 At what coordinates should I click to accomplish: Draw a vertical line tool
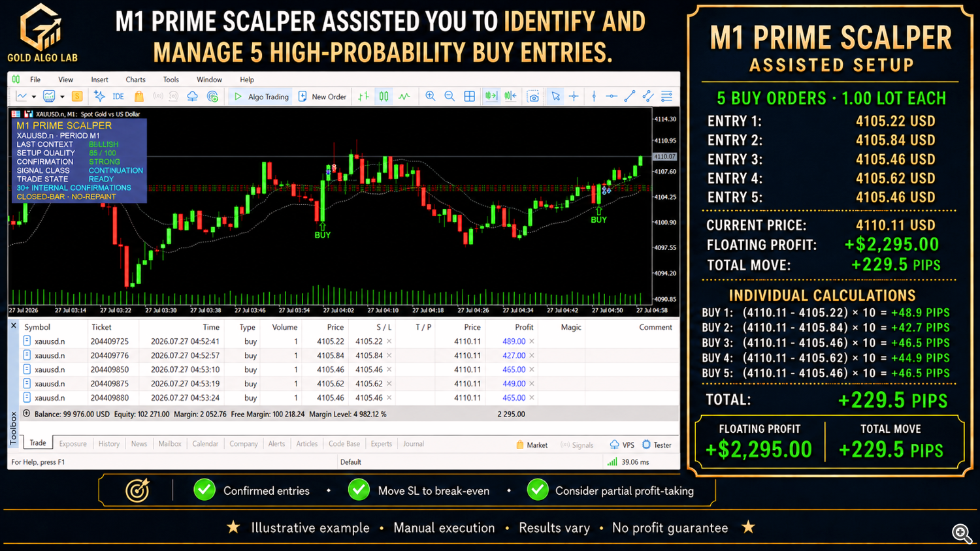[x=594, y=97]
